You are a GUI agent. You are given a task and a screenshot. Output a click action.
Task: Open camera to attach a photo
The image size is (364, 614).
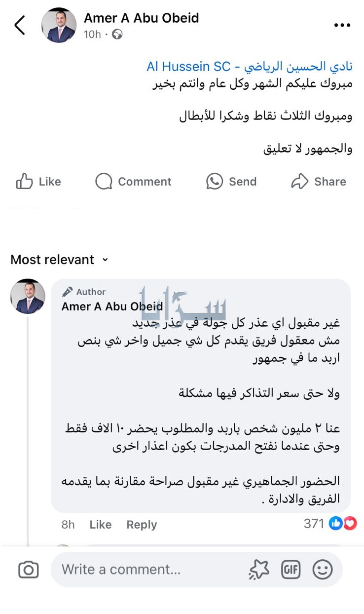pyautogui.click(x=29, y=570)
